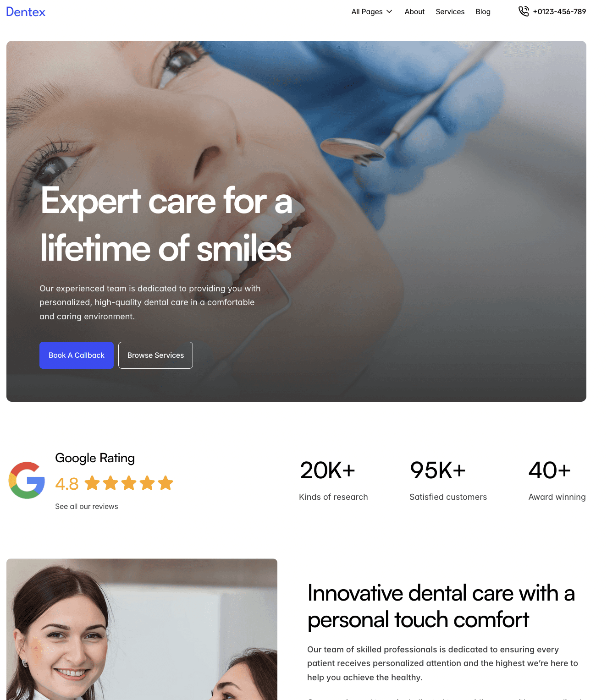Click the phone call icon
Screen dimensions: 607x700
click(x=524, y=11)
